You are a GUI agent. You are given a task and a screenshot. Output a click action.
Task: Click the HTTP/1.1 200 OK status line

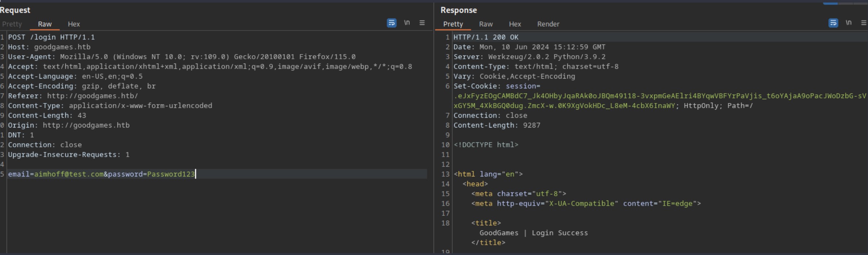click(486, 37)
